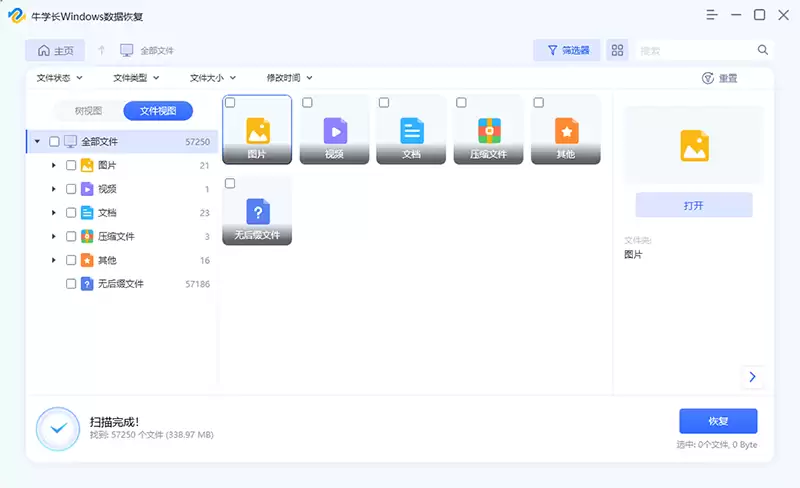Open the 视频 video category tile
800x488 pixels.
click(x=334, y=130)
